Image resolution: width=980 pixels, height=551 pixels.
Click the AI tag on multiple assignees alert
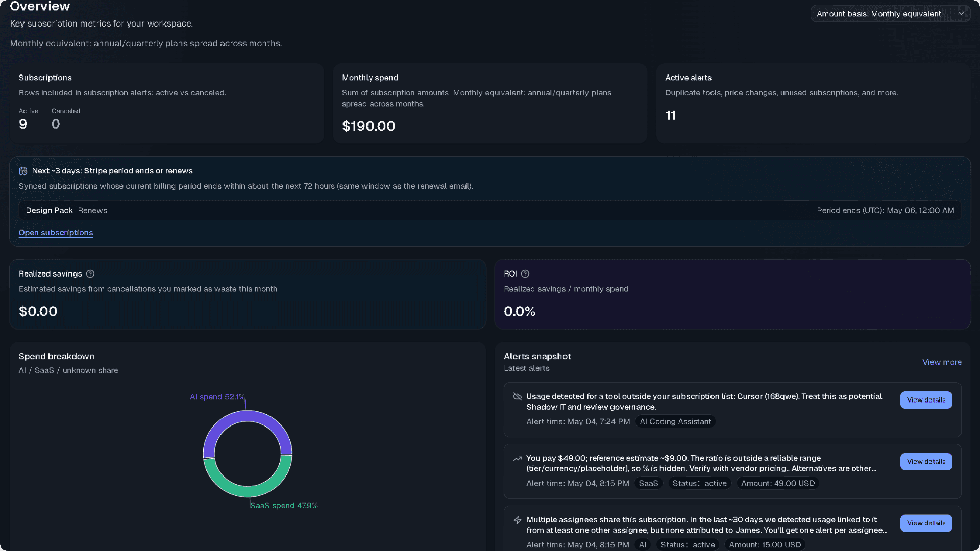pos(642,545)
